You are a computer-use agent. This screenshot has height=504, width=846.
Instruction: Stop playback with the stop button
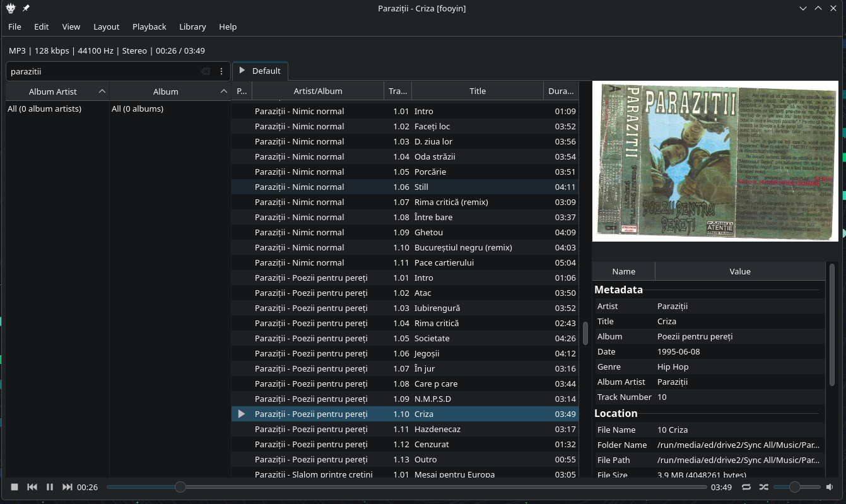[15, 487]
